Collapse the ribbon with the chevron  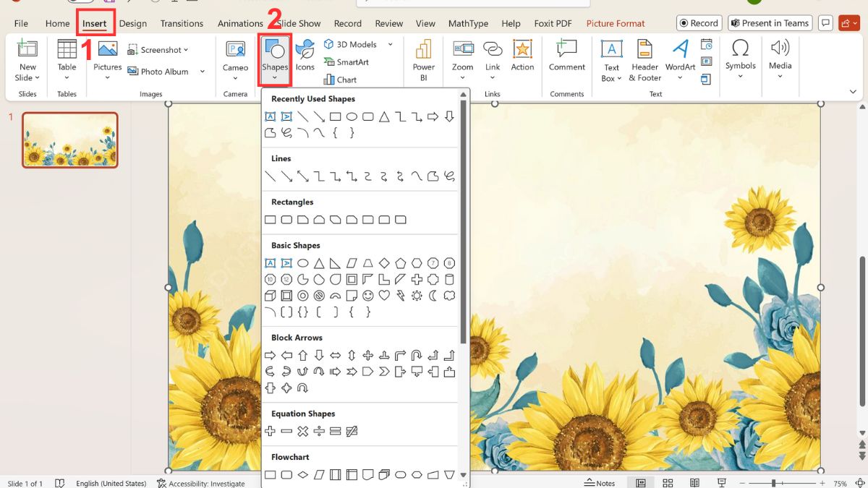[853, 92]
